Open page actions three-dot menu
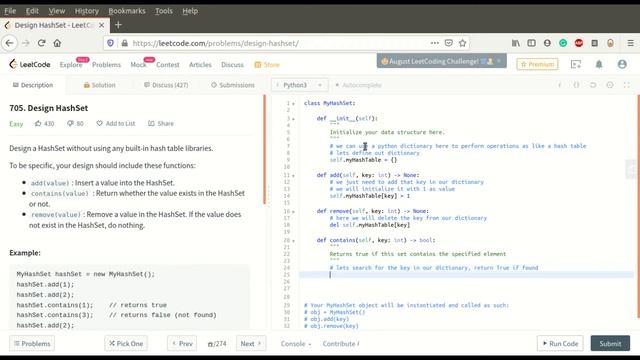The image size is (640, 360). 435,43
